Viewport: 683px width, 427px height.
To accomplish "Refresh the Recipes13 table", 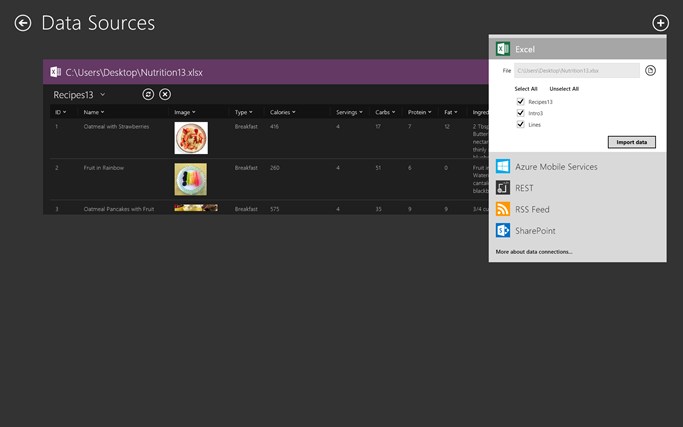I will coord(148,94).
